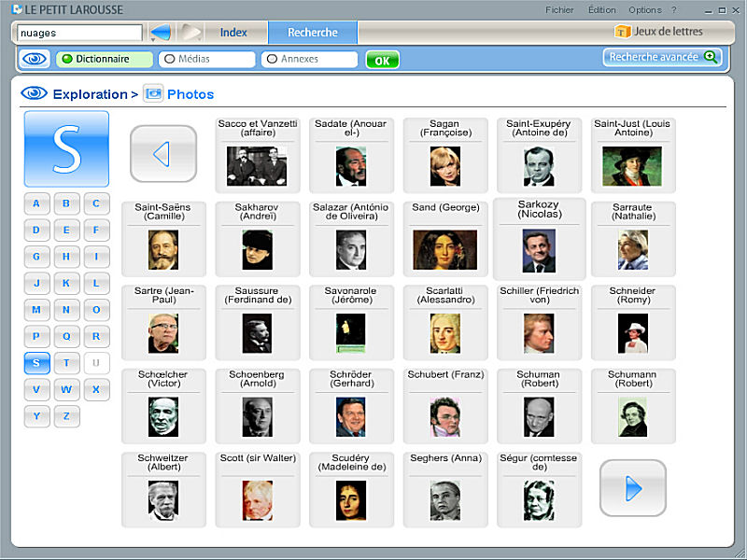Select letter X in alphabet grid
747x560 pixels.
coord(96,390)
